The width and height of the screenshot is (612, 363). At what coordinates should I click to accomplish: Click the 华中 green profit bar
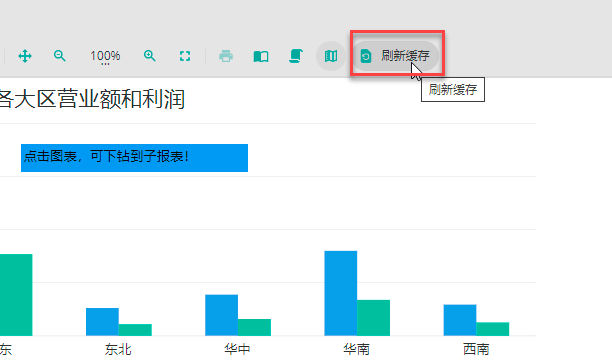pyautogui.click(x=254, y=327)
